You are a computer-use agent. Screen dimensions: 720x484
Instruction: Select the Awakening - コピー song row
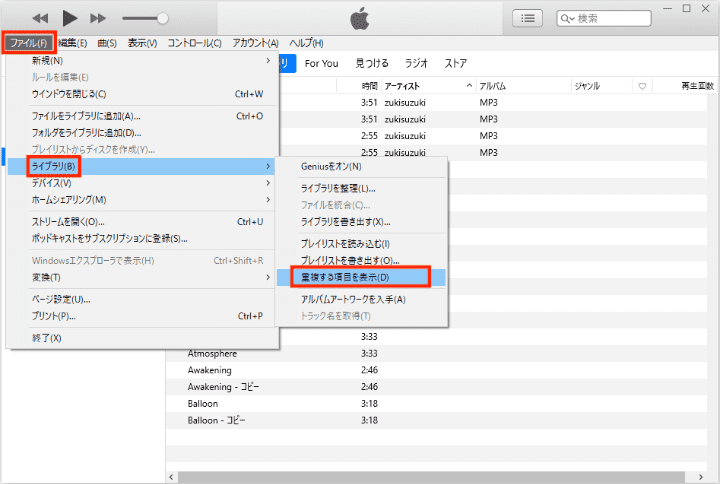pos(436,387)
